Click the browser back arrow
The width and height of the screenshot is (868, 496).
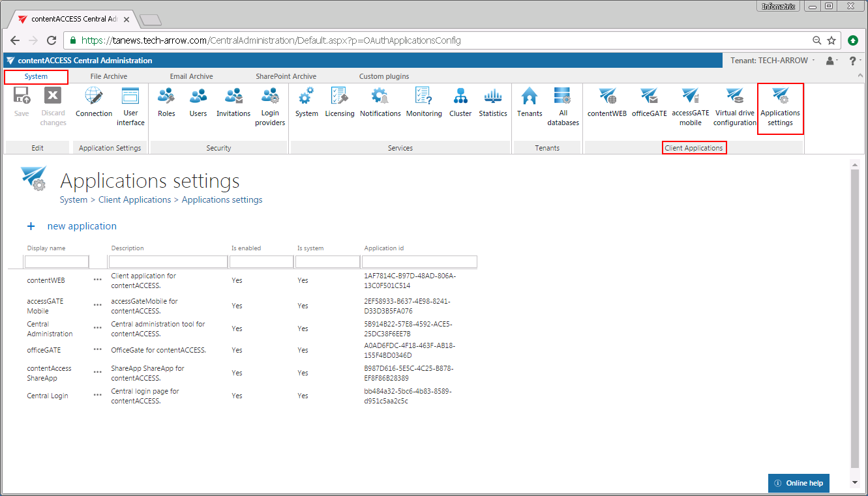pyautogui.click(x=15, y=40)
